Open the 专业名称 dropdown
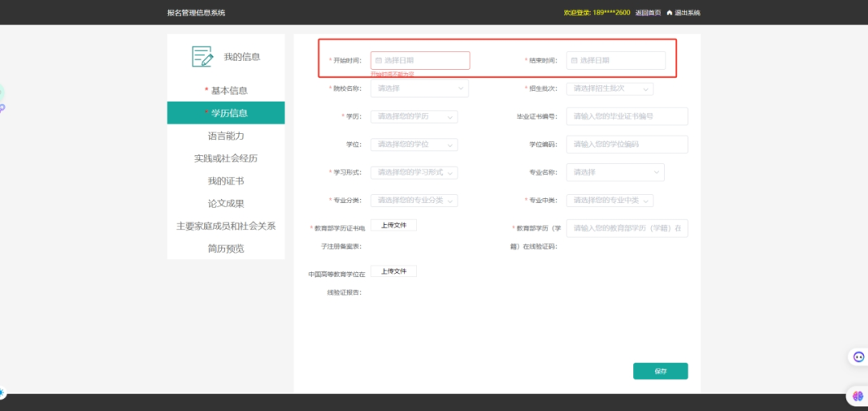The width and height of the screenshot is (868, 411). click(615, 173)
